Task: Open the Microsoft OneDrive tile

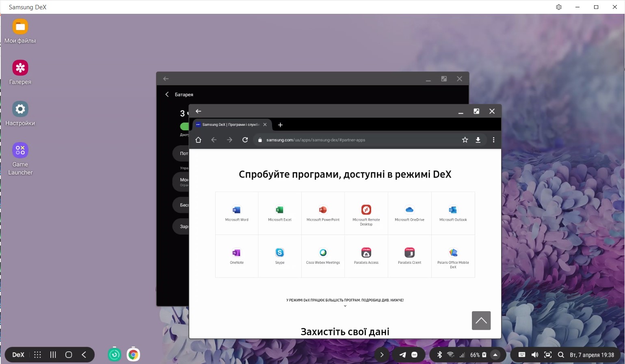Action: pos(409,213)
